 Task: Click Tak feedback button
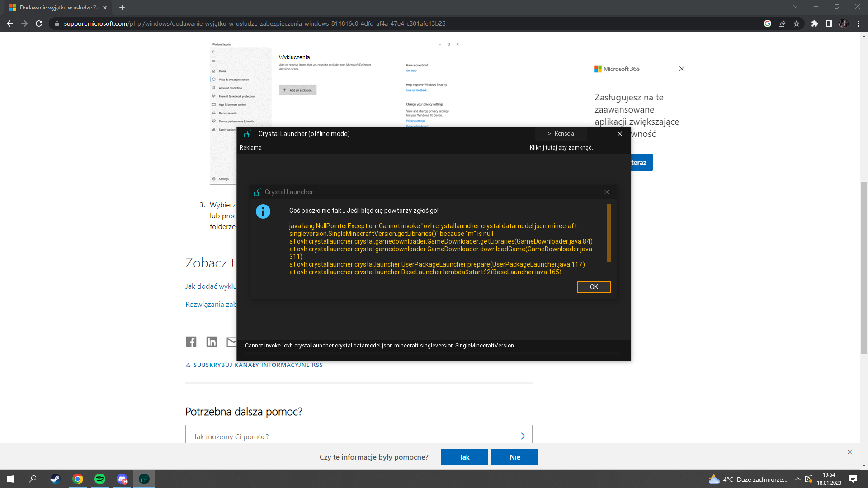464,457
